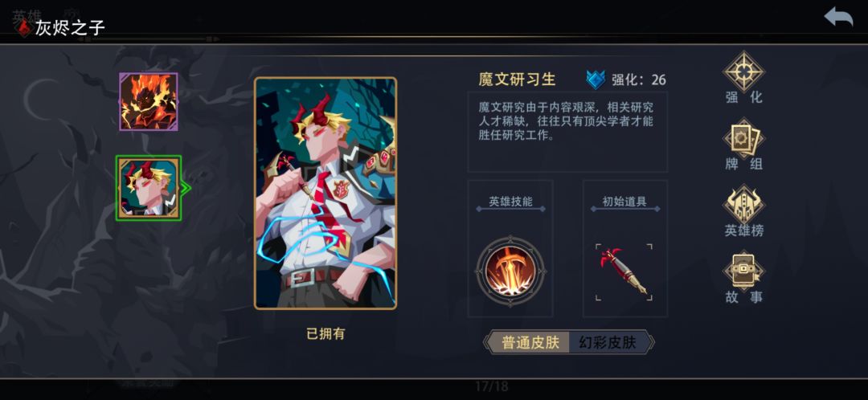
Task: Inspect the initial item pen icon
Action: tap(624, 271)
